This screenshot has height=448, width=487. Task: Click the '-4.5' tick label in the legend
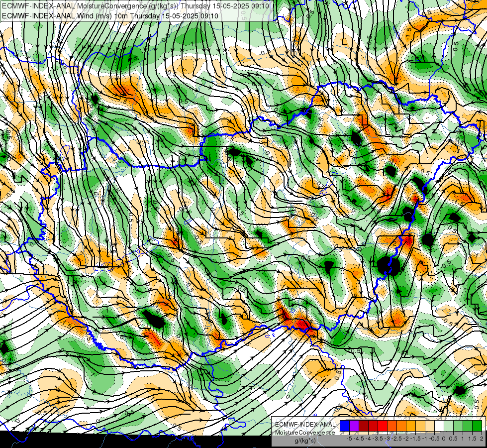click(359, 439)
